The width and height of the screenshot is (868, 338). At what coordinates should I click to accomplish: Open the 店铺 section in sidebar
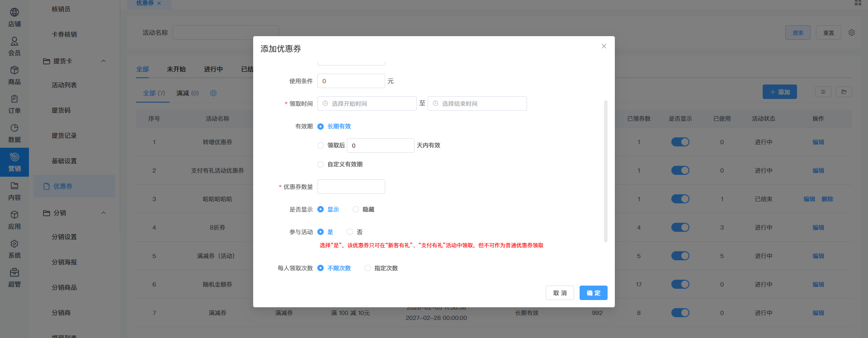[14, 18]
